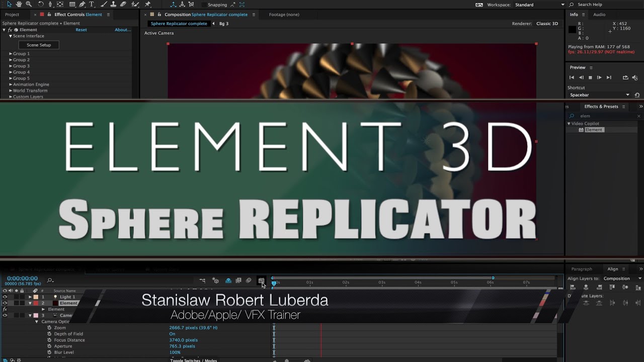Select the Type tool
The width and height of the screenshot is (644, 362).
click(92, 5)
